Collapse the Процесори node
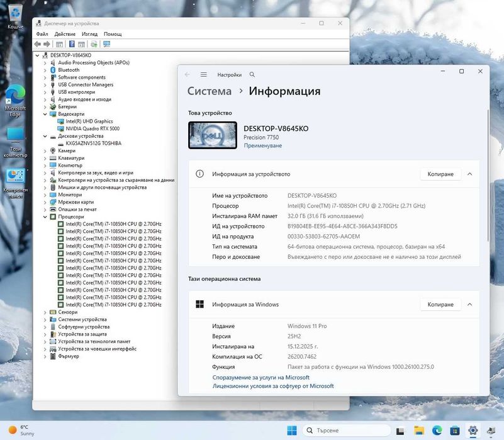Screen dimensions: 504x440 tap(45, 217)
